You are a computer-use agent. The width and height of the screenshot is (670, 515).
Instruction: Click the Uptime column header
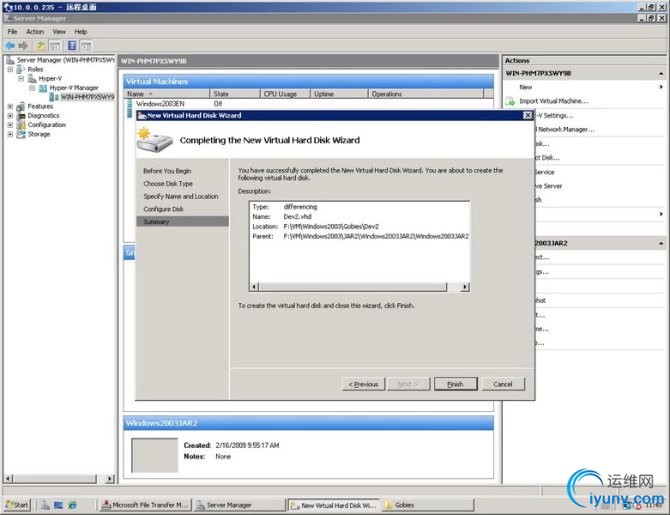click(339, 94)
